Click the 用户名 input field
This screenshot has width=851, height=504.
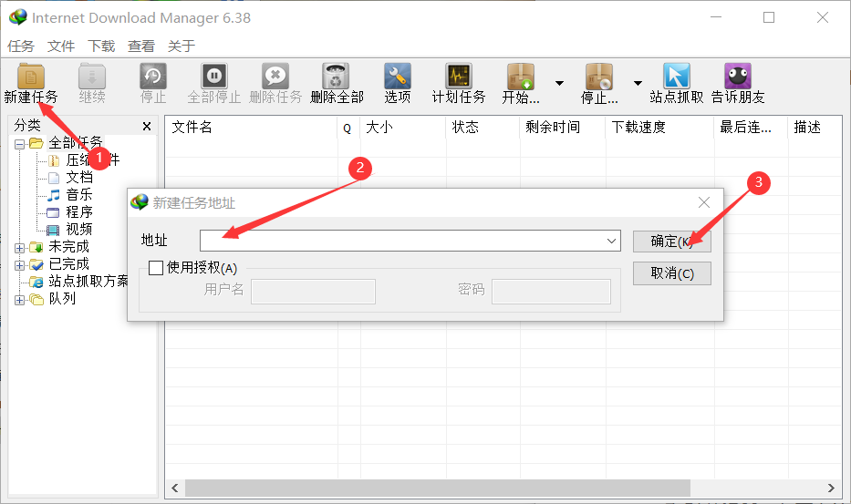coord(313,292)
